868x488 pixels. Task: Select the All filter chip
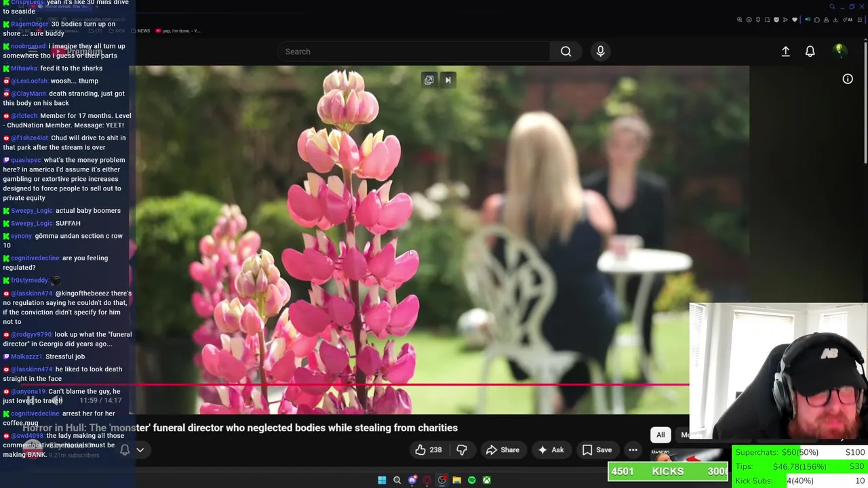coord(660,435)
